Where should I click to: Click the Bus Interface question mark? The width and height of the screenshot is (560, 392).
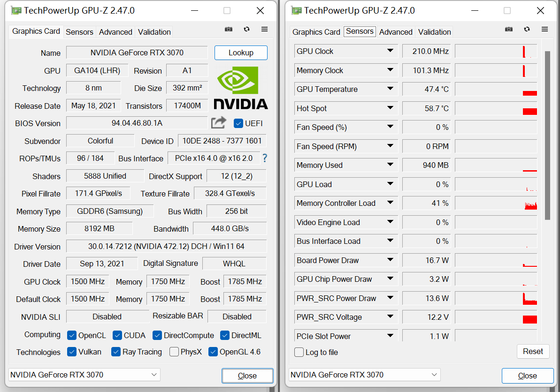click(x=265, y=158)
